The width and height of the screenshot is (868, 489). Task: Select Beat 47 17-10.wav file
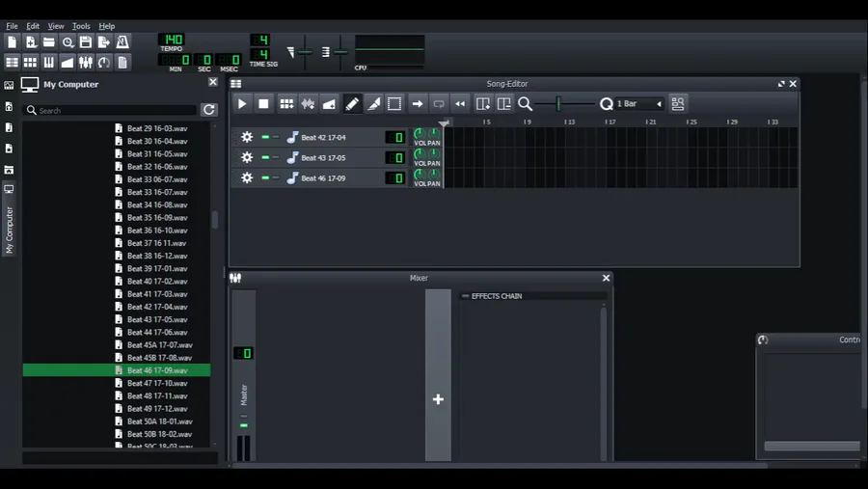[157, 383]
